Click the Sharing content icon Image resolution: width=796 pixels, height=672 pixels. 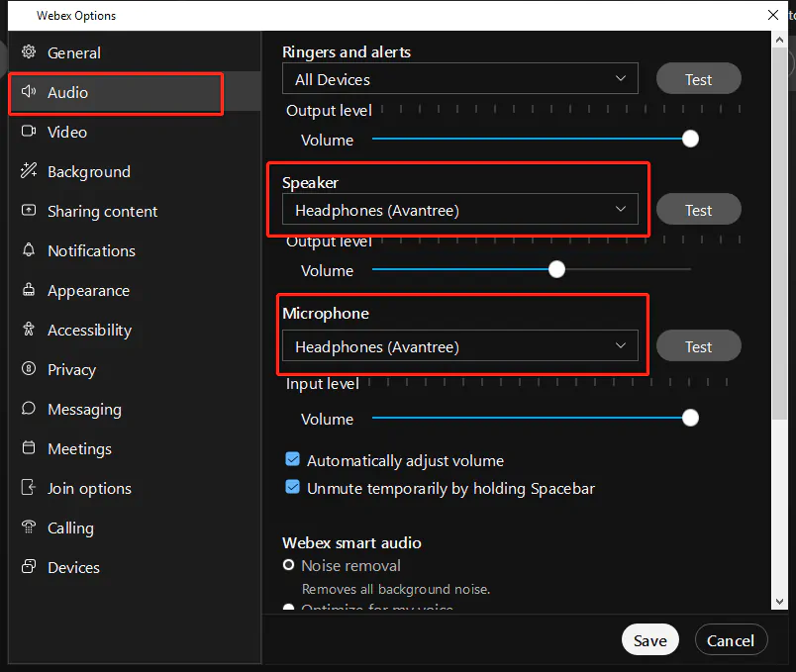click(x=29, y=211)
